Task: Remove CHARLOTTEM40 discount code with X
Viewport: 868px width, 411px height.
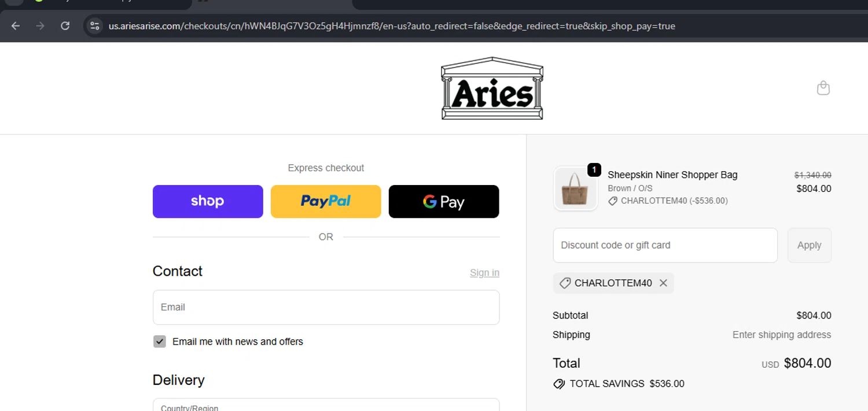Action: pos(663,283)
